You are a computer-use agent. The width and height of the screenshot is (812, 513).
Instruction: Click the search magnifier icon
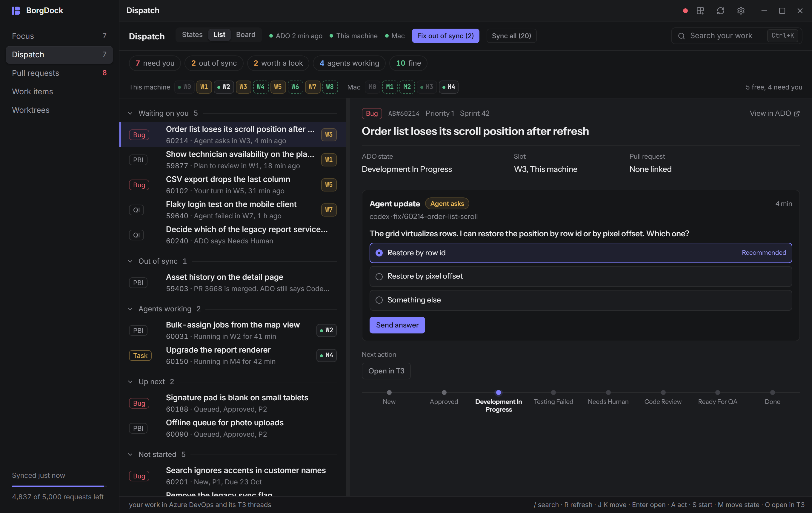pos(681,36)
